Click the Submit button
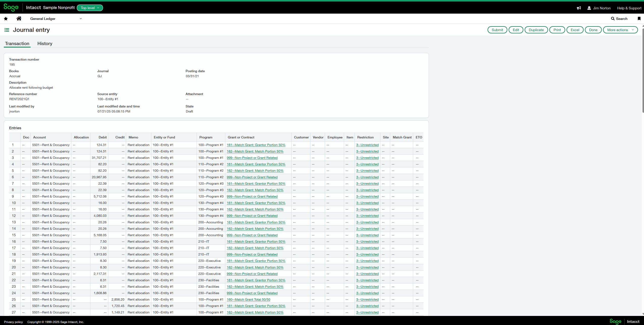 (x=497, y=30)
